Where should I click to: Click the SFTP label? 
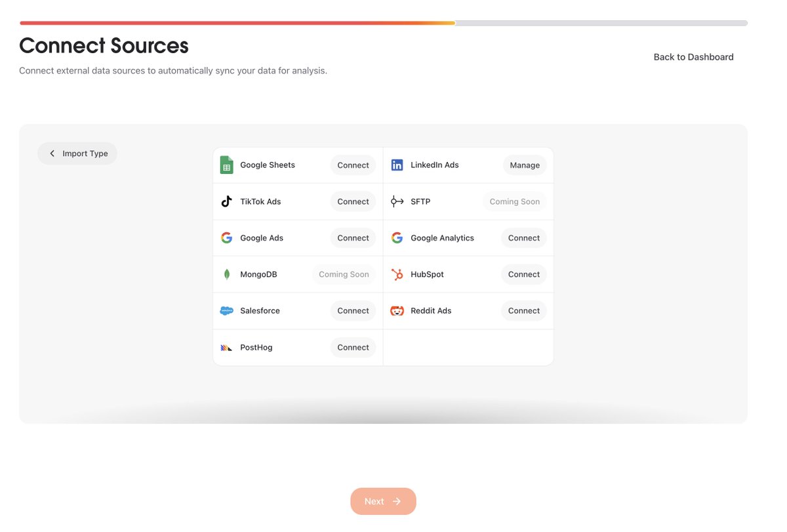[420, 201]
